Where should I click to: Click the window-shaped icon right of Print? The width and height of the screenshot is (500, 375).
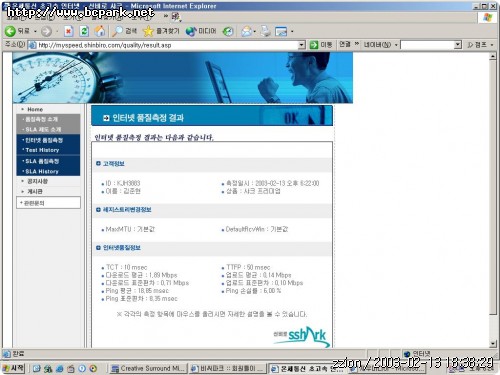click(281, 32)
